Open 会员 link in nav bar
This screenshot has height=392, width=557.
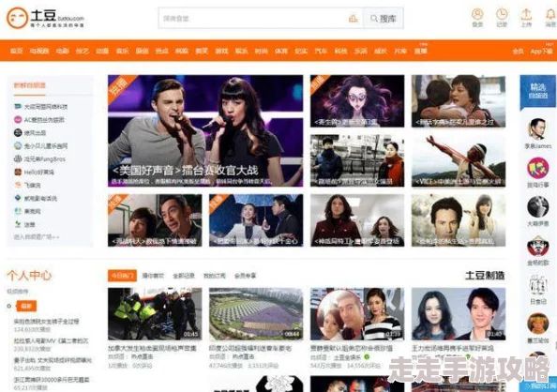(518, 52)
